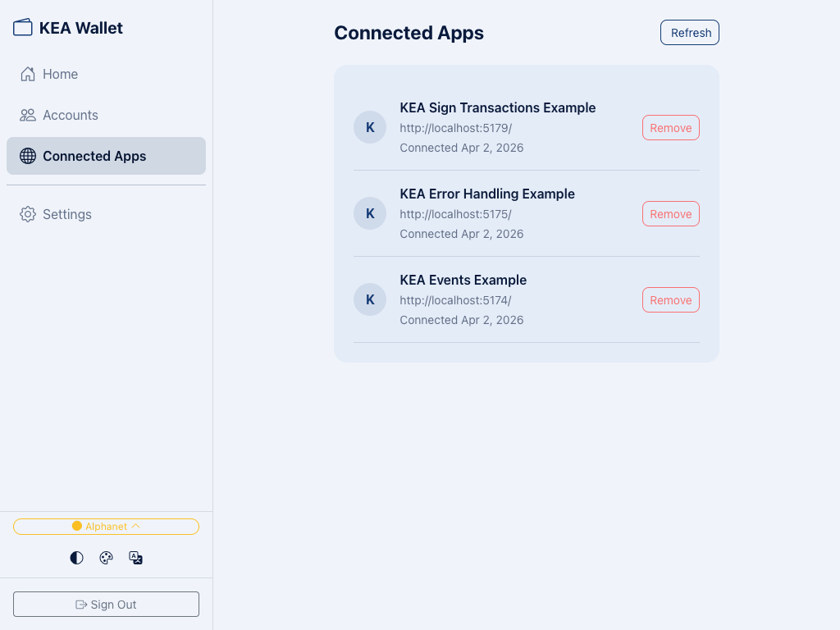Select Home in the sidebar menu
840x630 pixels.
(61, 74)
